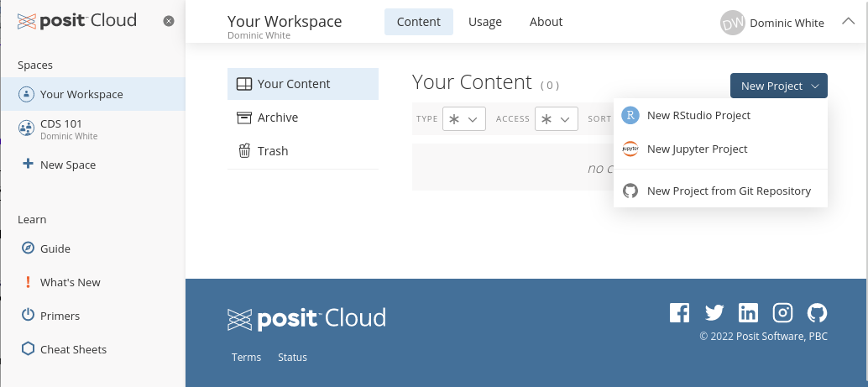Screen dimensions: 868x387
Task: Click the Archive box icon
Action: click(x=244, y=118)
